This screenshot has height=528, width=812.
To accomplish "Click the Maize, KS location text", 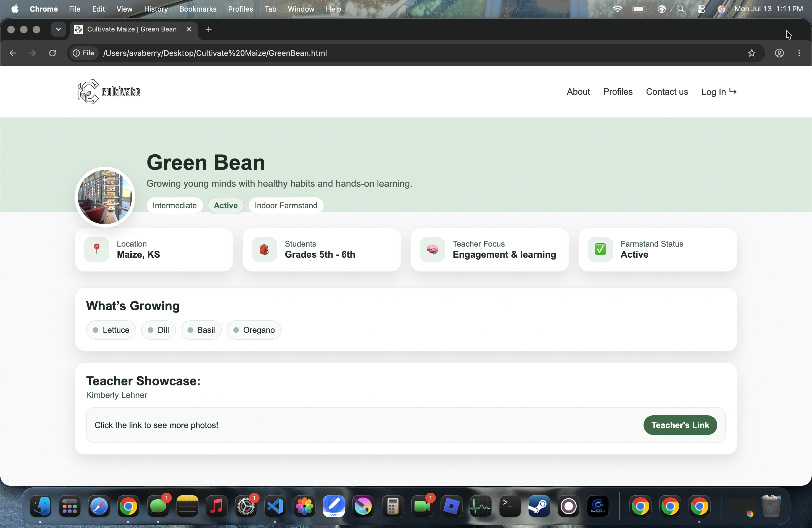I will point(139,254).
